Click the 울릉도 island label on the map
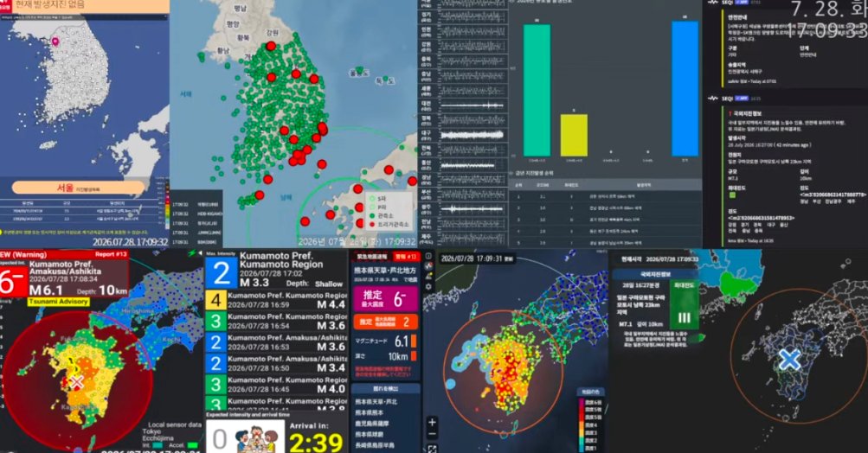The image size is (868, 453). pyautogui.click(x=358, y=73)
